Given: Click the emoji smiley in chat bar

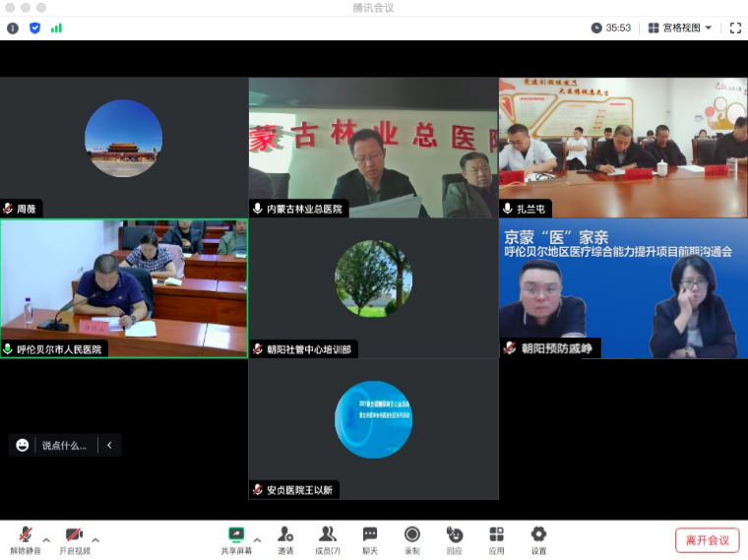Looking at the screenshot, I should click(23, 446).
